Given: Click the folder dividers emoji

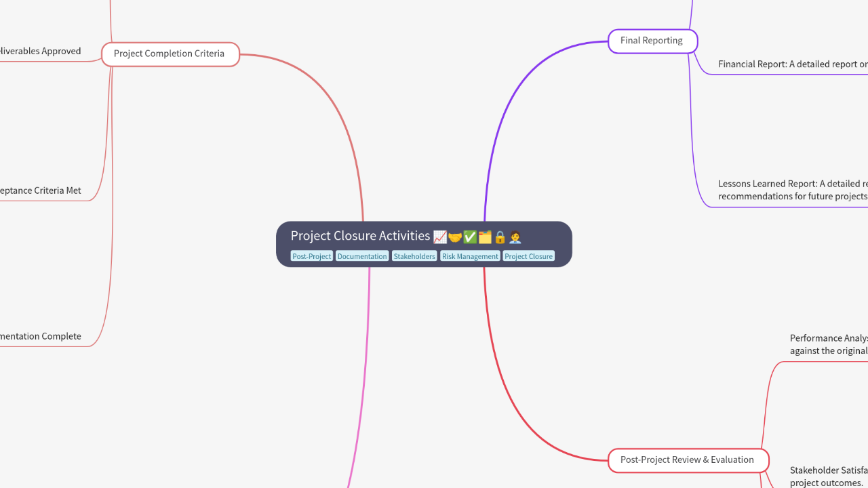Looking at the screenshot, I should [485, 237].
